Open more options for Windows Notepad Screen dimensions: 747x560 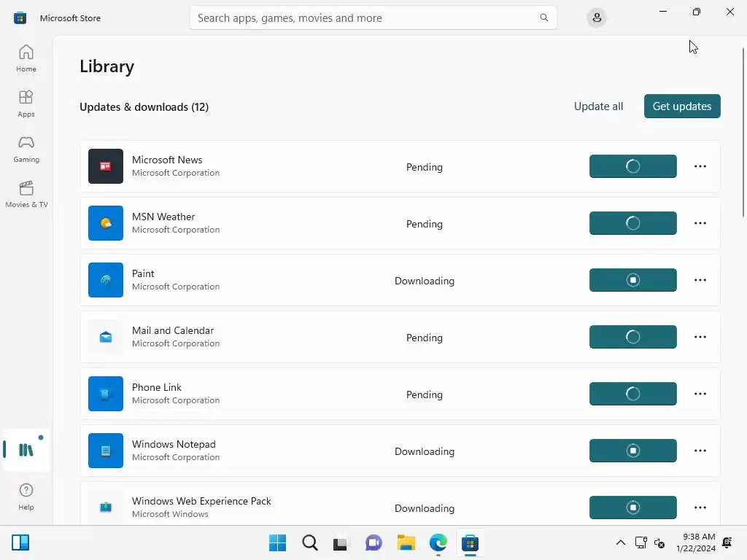[700, 451]
